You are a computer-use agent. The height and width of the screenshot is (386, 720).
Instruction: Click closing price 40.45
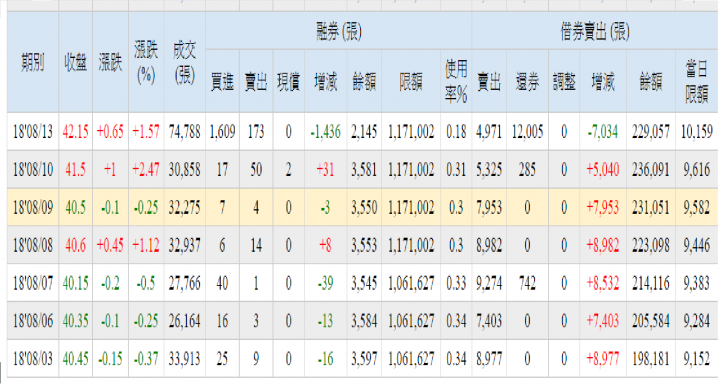[x=76, y=358]
